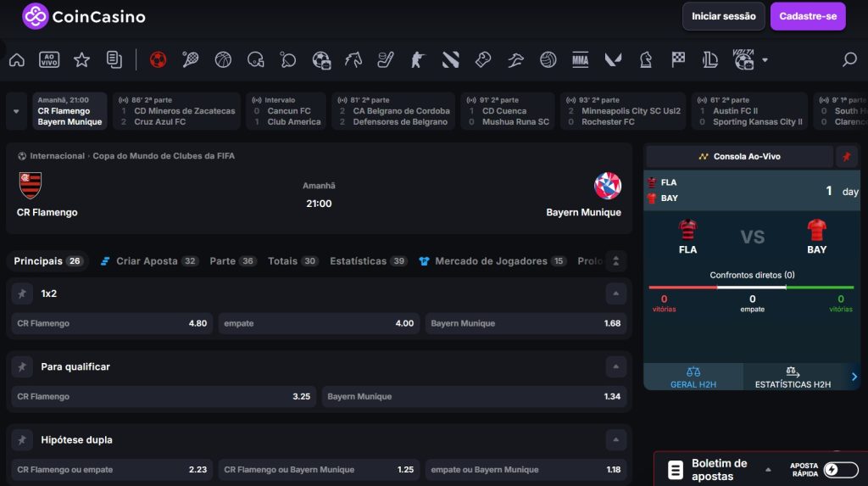Collapse the live matches strip arrow
The height and width of the screenshot is (486, 868).
point(16,111)
